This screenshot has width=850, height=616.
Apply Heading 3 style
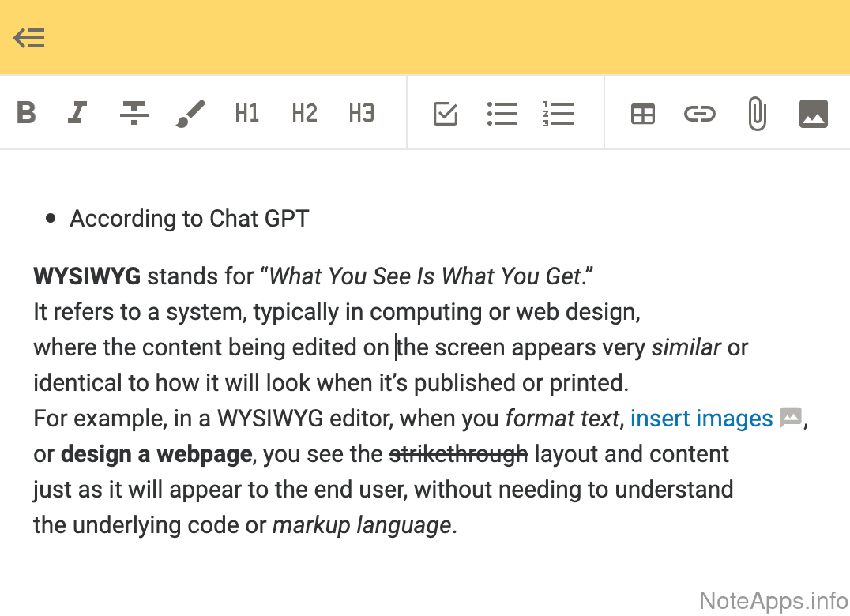tap(361, 114)
